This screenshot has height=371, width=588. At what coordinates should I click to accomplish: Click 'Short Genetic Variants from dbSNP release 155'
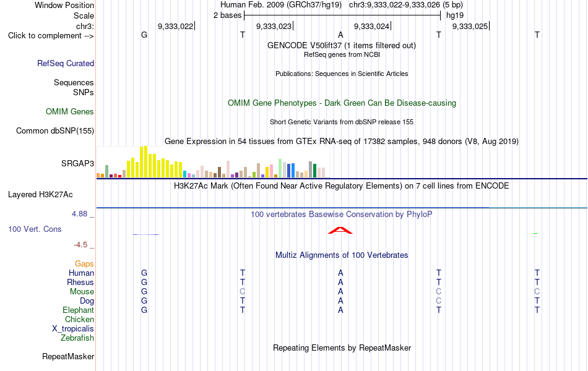[342, 122]
